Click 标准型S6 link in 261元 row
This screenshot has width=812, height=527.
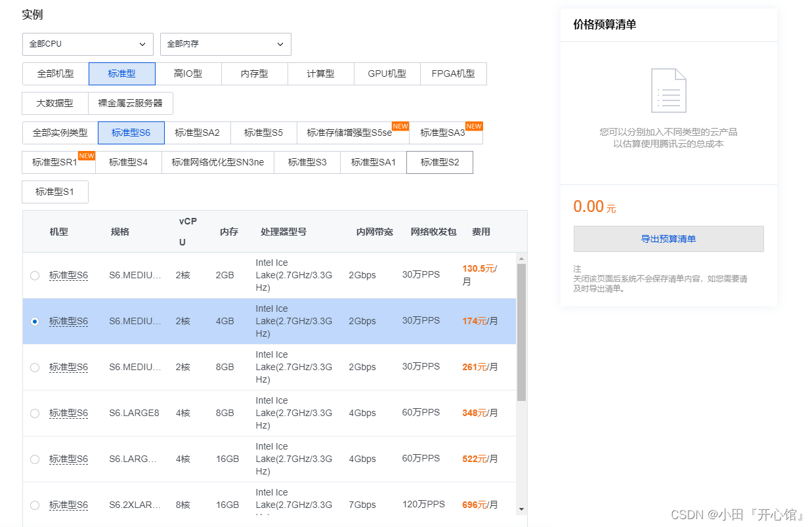[68, 368]
